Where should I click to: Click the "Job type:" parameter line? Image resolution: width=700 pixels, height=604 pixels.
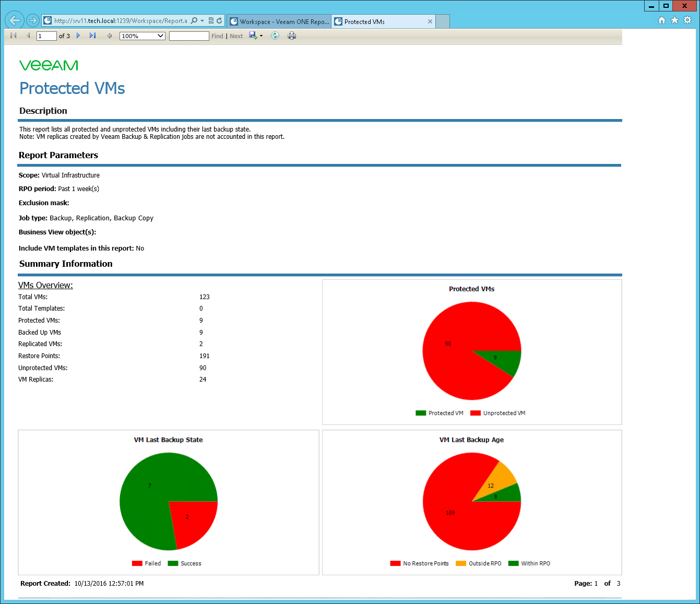coord(86,218)
